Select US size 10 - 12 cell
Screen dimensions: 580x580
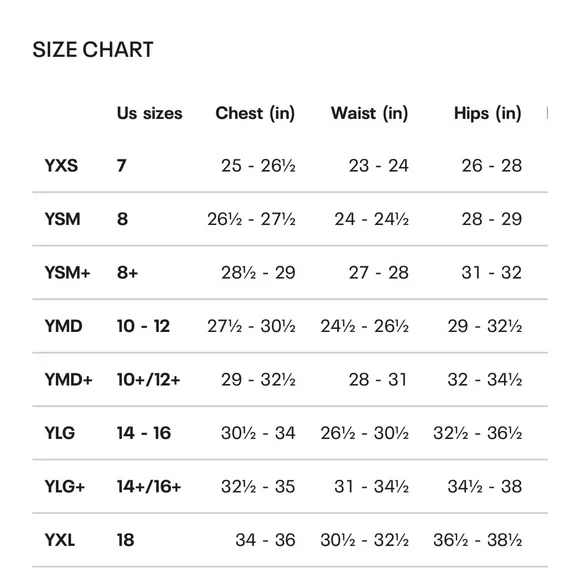point(143,326)
